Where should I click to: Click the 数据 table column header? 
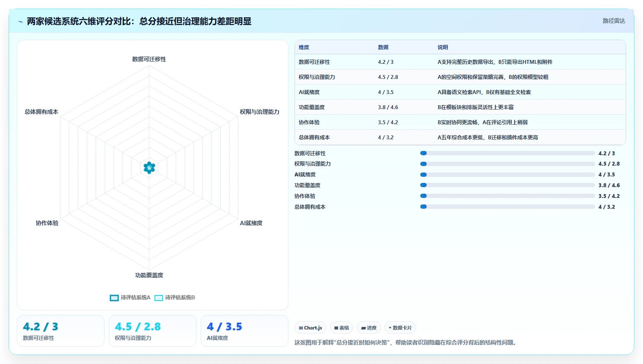coord(383,47)
